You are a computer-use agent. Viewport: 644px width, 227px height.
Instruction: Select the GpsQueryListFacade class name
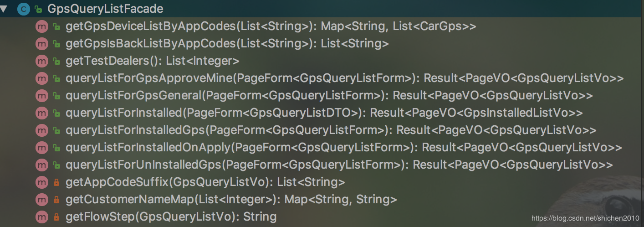[105, 9]
